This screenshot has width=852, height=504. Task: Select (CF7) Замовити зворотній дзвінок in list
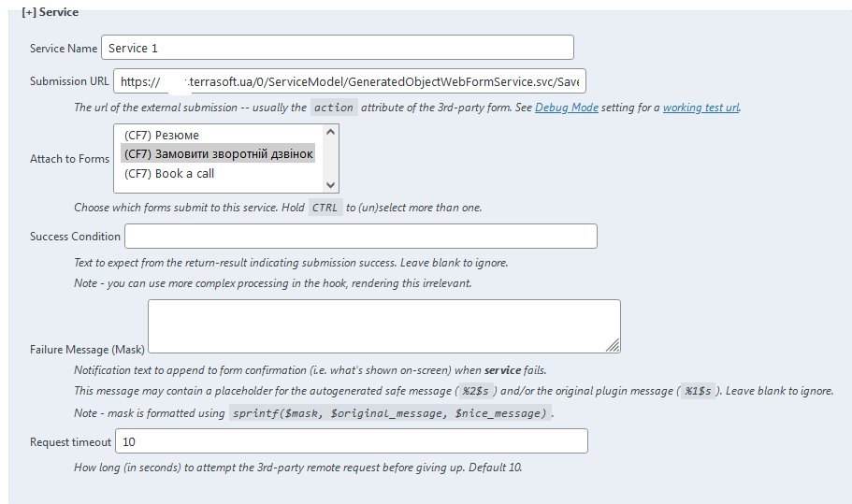click(218, 154)
